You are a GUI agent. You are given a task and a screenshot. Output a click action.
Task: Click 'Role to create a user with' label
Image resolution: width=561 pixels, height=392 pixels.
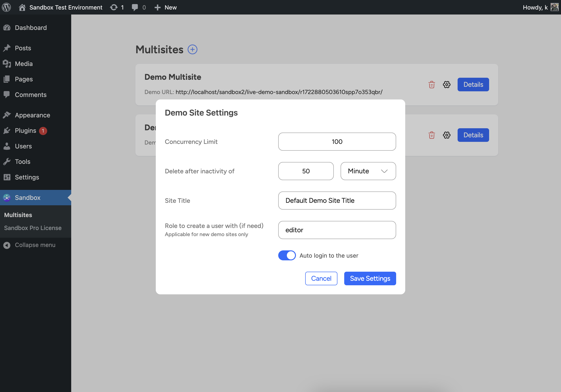(214, 226)
